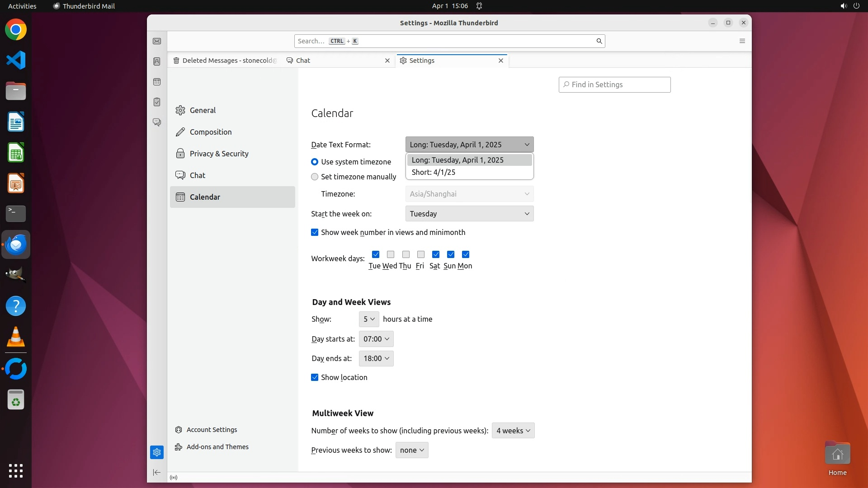Open the Thunderbird hamburger app menu
The image size is (868, 488).
click(742, 41)
